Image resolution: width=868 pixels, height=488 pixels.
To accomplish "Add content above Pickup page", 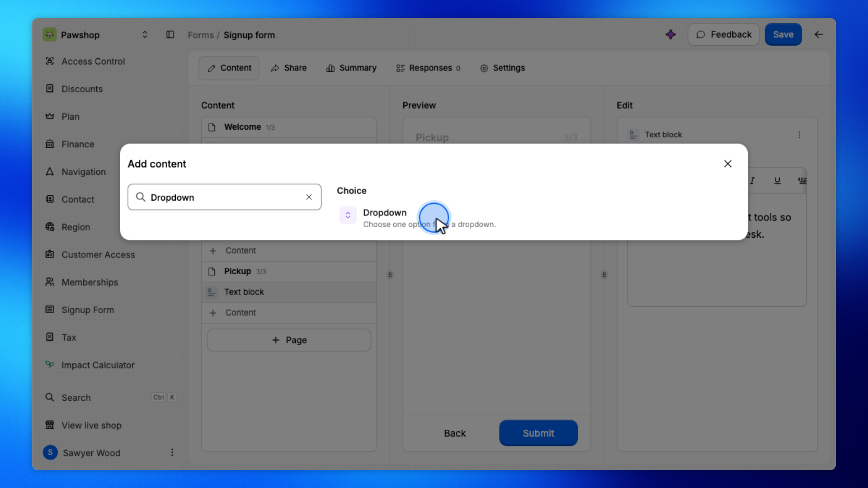I will click(289, 251).
